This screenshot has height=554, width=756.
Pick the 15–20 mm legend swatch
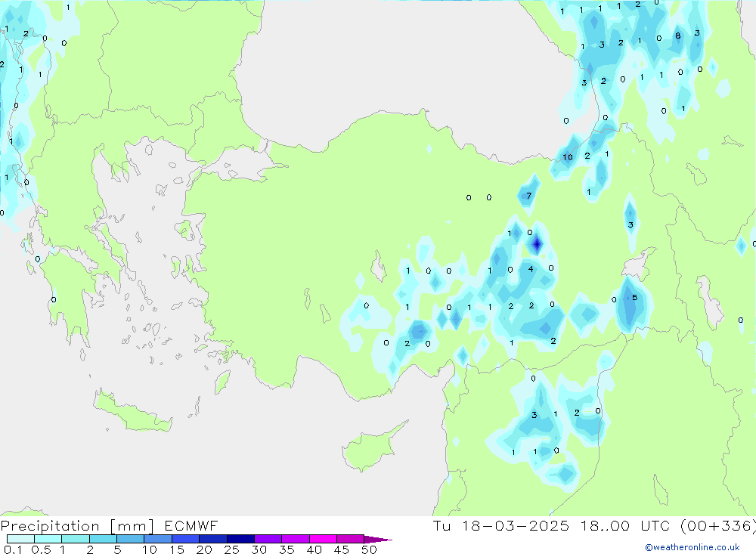tap(186, 539)
